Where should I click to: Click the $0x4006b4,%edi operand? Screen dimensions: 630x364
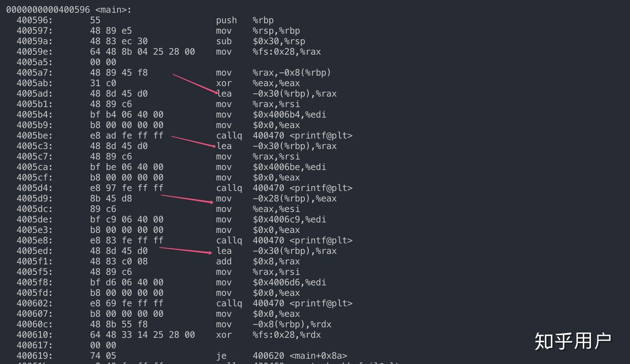pyautogui.click(x=289, y=115)
